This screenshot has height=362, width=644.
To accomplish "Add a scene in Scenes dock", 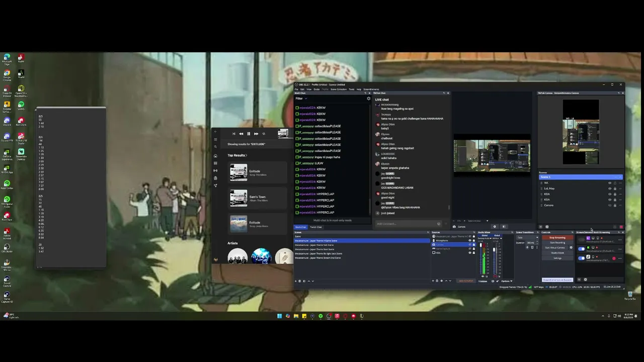I will pos(296,281).
